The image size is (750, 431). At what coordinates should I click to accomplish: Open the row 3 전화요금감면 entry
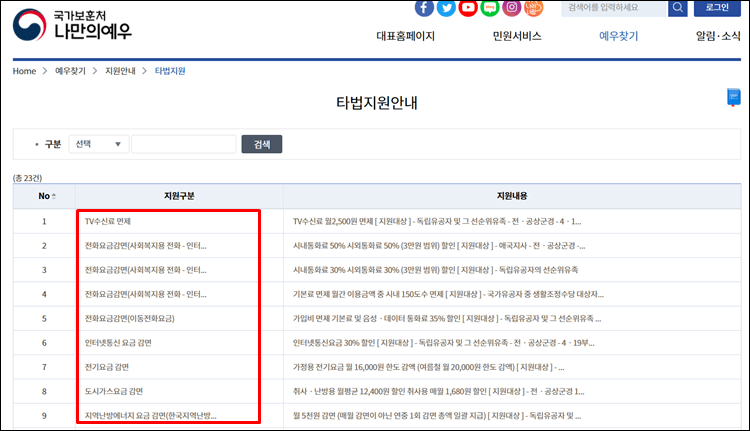pos(145,270)
